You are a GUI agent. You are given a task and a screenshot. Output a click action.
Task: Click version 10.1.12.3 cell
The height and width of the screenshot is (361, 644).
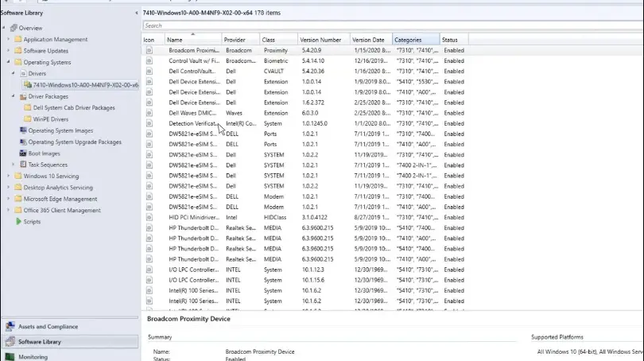(x=313, y=270)
